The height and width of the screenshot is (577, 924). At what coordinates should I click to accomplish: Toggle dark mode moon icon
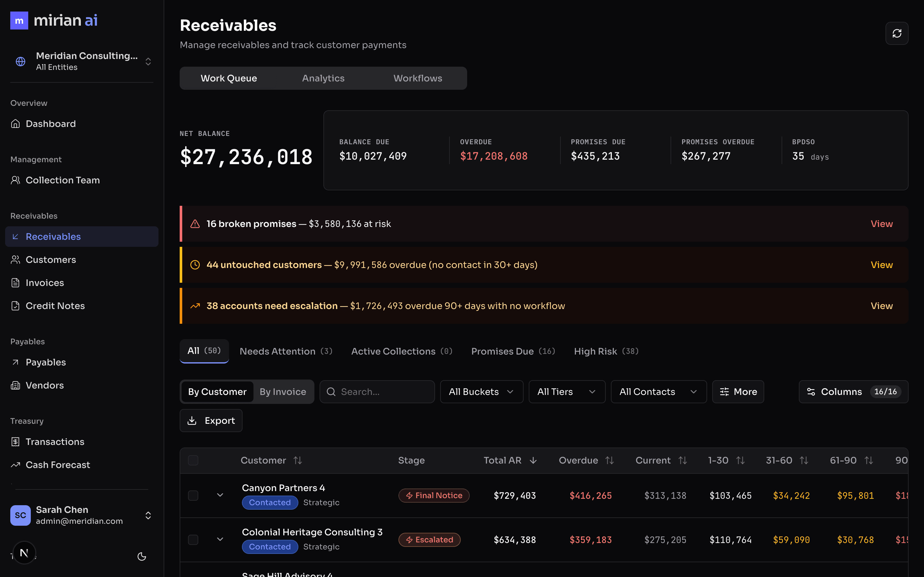[x=142, y=556]
